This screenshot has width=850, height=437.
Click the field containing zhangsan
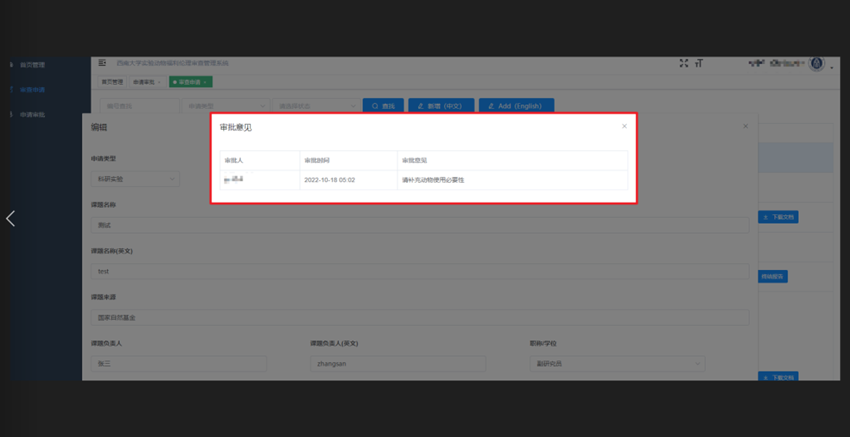click(398, 364)
